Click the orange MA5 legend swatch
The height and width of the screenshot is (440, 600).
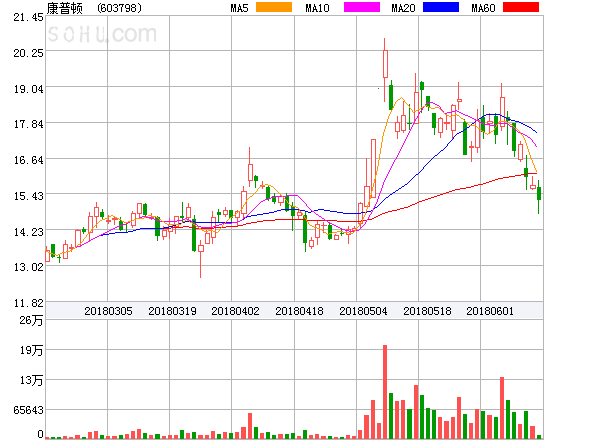click(x=274, y=7)
